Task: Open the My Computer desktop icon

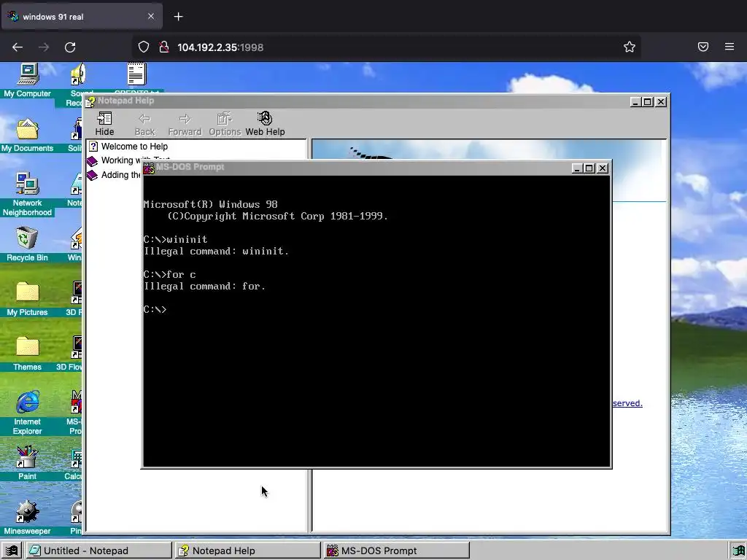Action: (27, 80)
